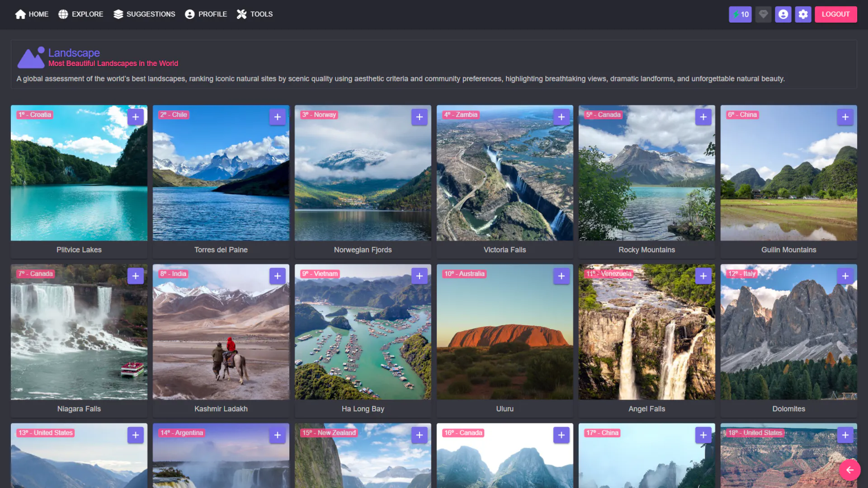The image size is (868, 488).
Task: Add Victoria Falls with plus button
Action: [x=561, y=117]
